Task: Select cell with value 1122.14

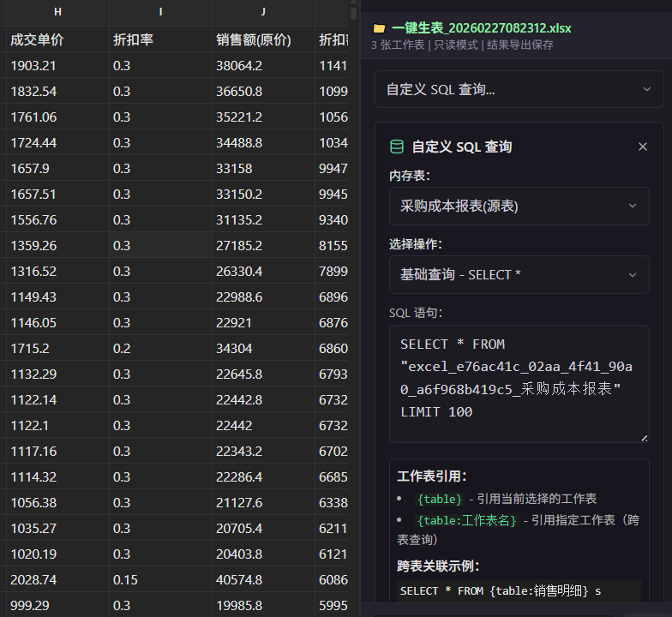Action: pos(58,399)
